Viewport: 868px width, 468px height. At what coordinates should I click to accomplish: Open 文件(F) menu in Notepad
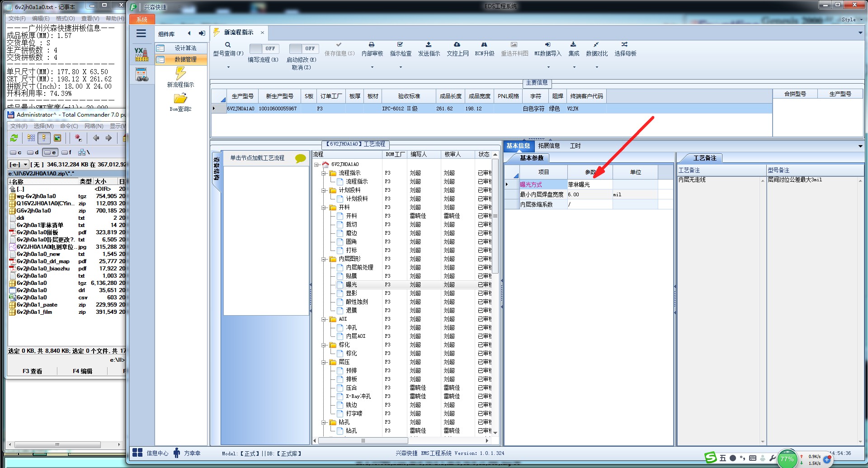click(x=17, y=19)
